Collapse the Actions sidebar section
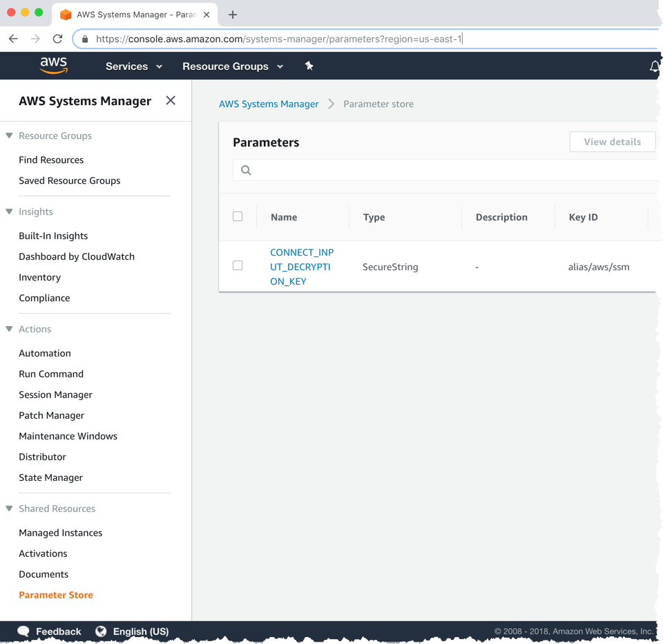The width and height of the screenshot is (663, 644). pyautogui.click(x=9, y=329)
